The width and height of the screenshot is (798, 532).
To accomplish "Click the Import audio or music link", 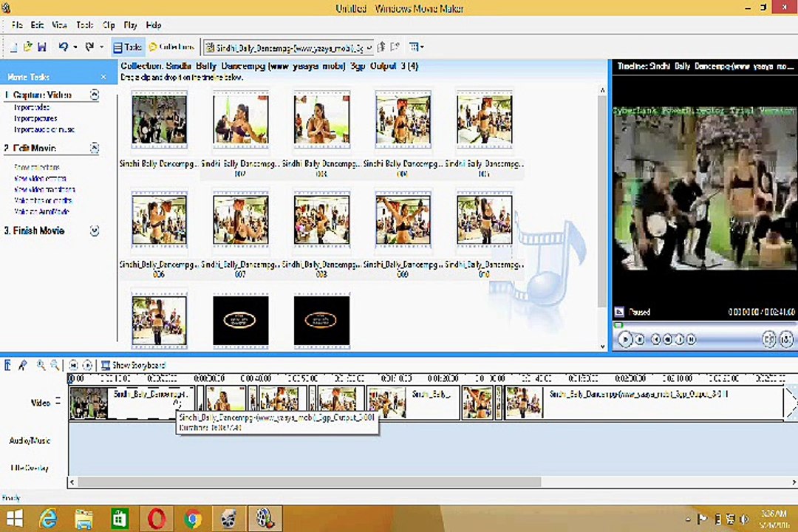I will tap(44, 130).
